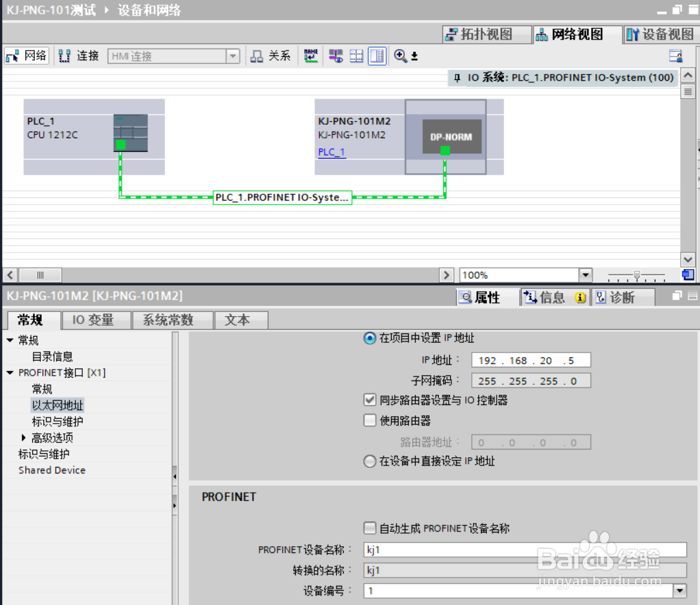
Task: Switch to Network view (网络视图) tab
Action: (577, 34)
